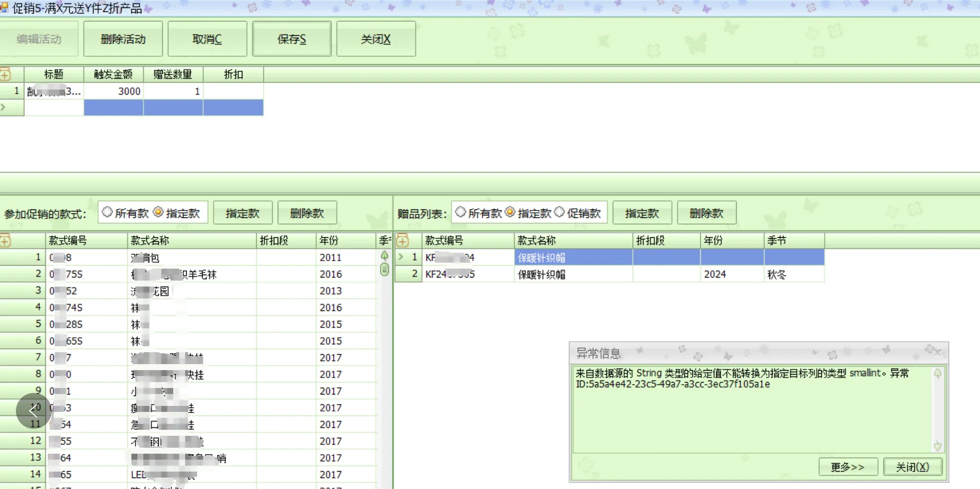This screenshot has height=489, width=980.
Task: Click the plus icon in gift list grid header
Action: tap(402, 241)
